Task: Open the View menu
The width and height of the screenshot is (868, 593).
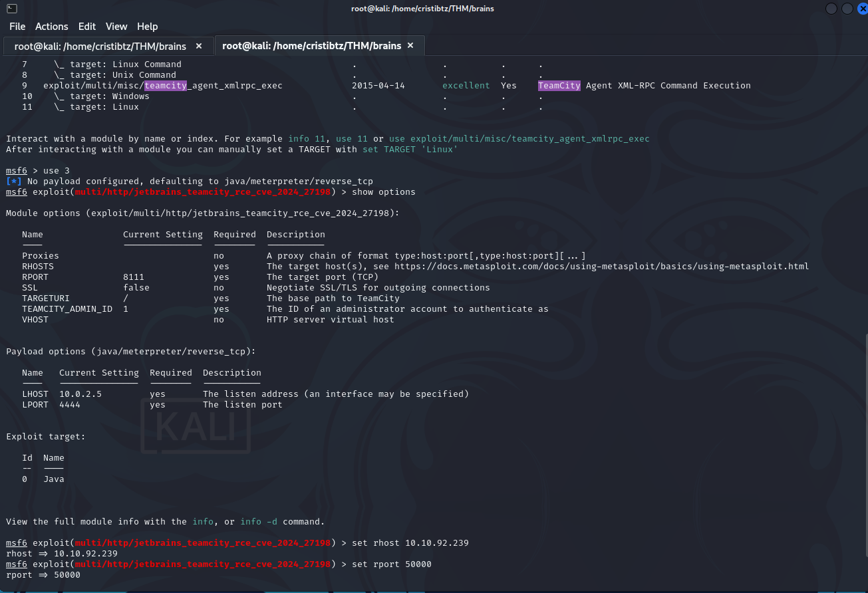Action: (x=116, y=27)
